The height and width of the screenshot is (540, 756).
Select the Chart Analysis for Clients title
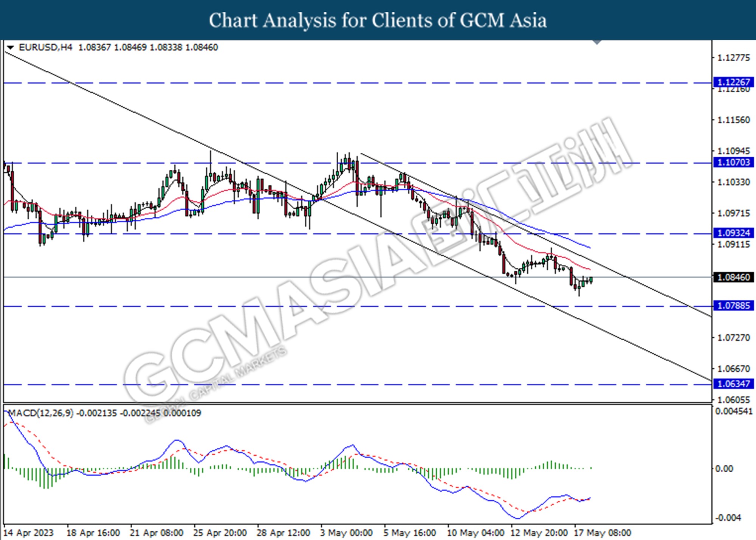point(378,20)
